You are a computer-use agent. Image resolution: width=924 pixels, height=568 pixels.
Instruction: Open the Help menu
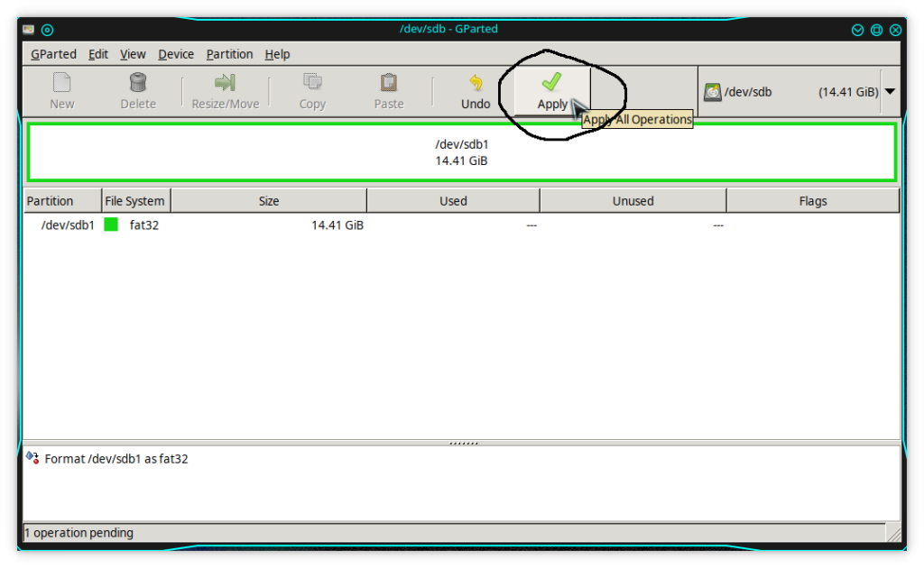click(277, 54)
